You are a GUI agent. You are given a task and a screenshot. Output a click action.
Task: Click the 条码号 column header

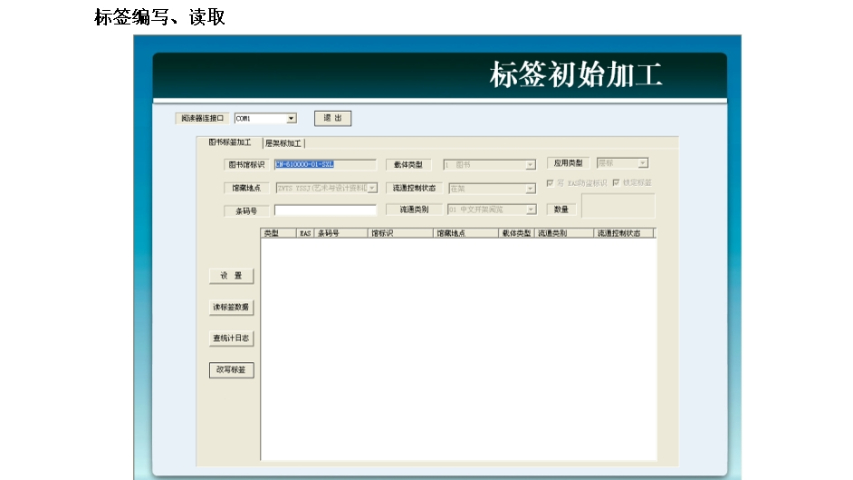[341, 233]
